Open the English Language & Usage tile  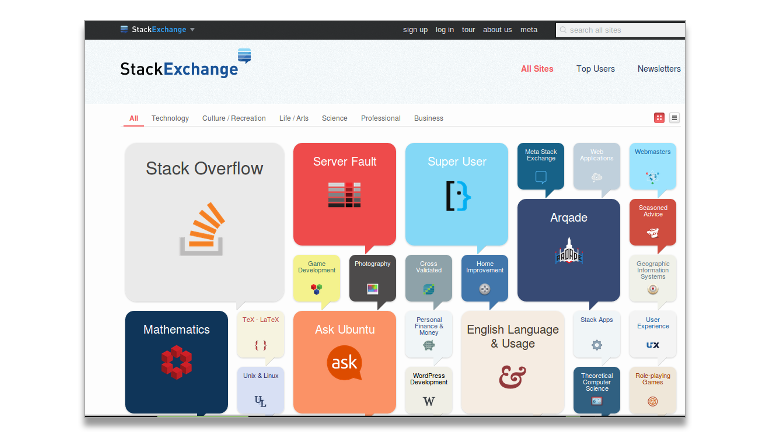point(512,362)
